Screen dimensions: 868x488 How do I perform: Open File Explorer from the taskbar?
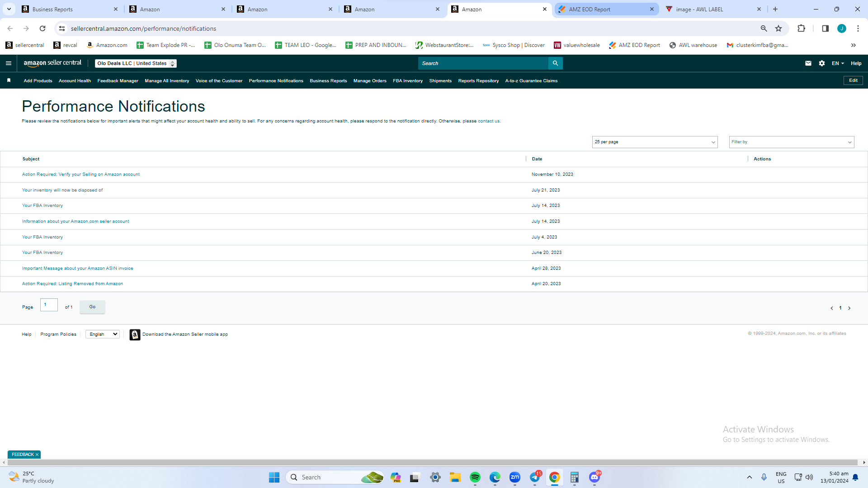pos(455,477)
